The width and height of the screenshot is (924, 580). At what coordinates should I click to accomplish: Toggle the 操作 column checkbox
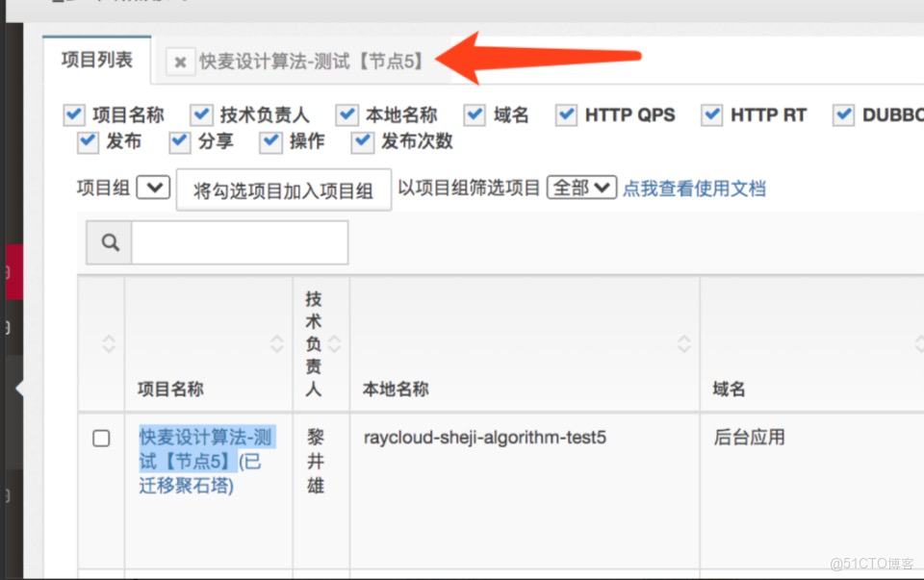pyautogui.click(x=271, y=142)
